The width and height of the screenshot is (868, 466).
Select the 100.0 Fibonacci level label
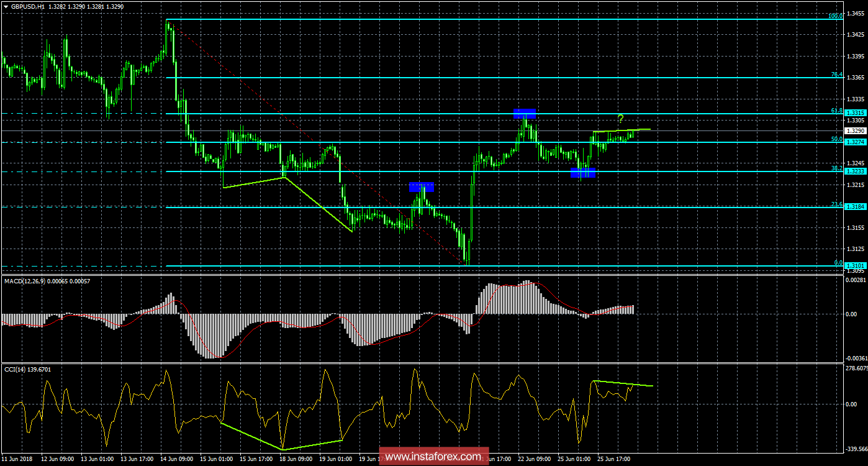[835, 16]
